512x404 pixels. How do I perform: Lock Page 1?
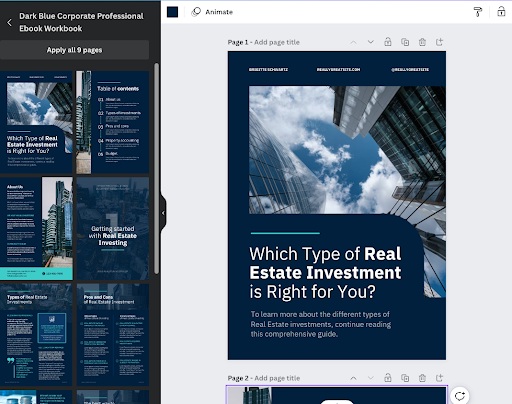tap(388, 42)
